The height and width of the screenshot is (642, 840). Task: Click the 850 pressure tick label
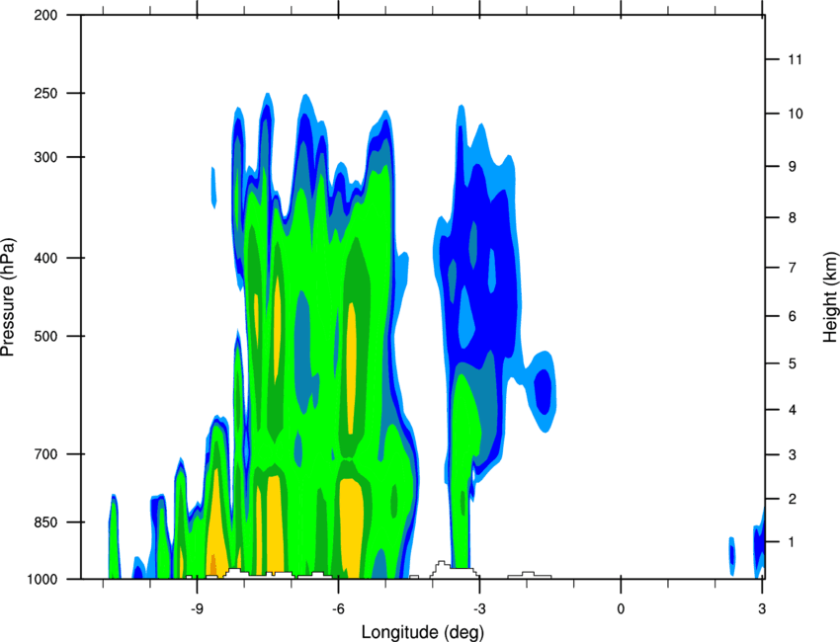point(45,522)
